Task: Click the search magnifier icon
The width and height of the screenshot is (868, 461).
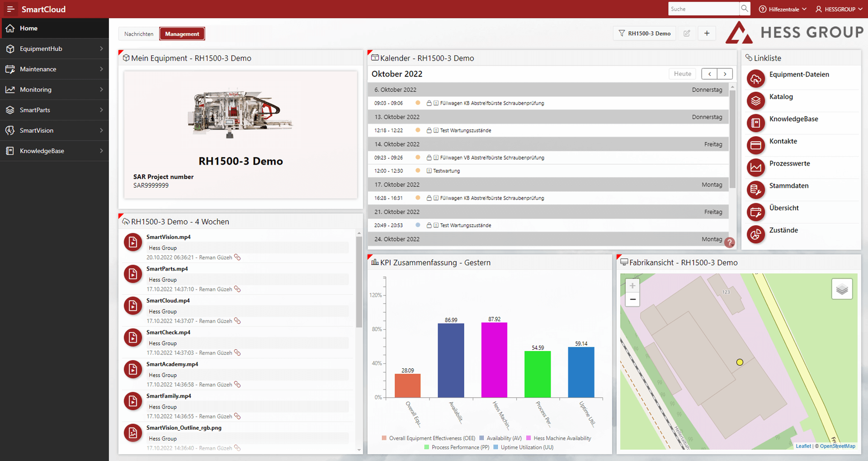Action: (x=744, y=9)
